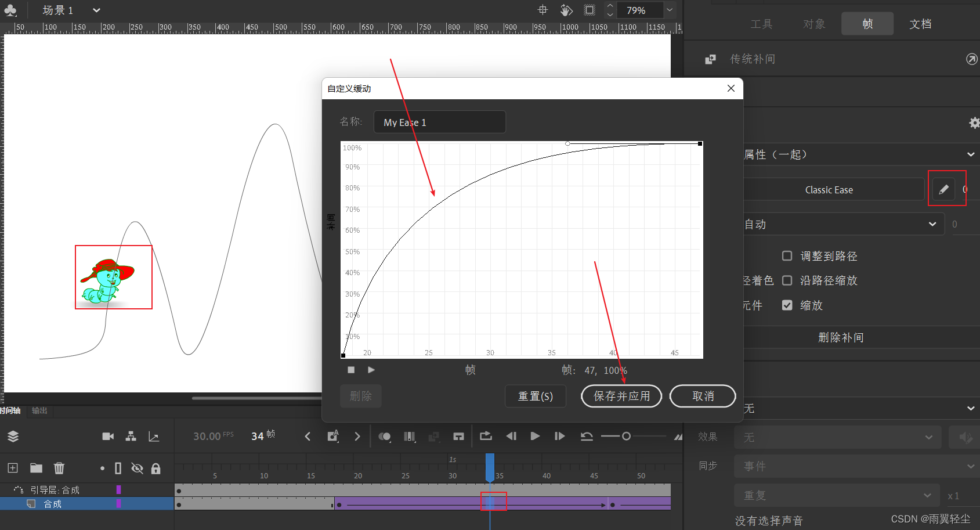980x530 pixels.
Task: Open the 输出 panel tab
Action: [x=39, y=410]
